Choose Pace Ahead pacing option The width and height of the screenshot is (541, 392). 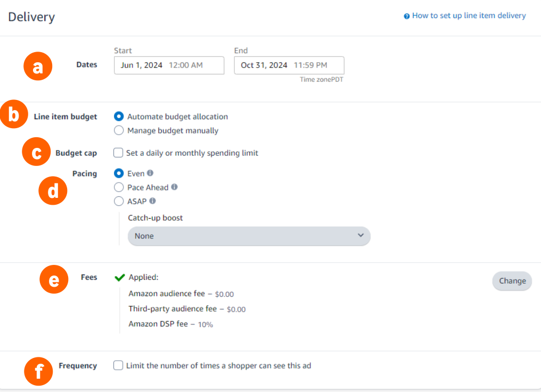(119, 187)
